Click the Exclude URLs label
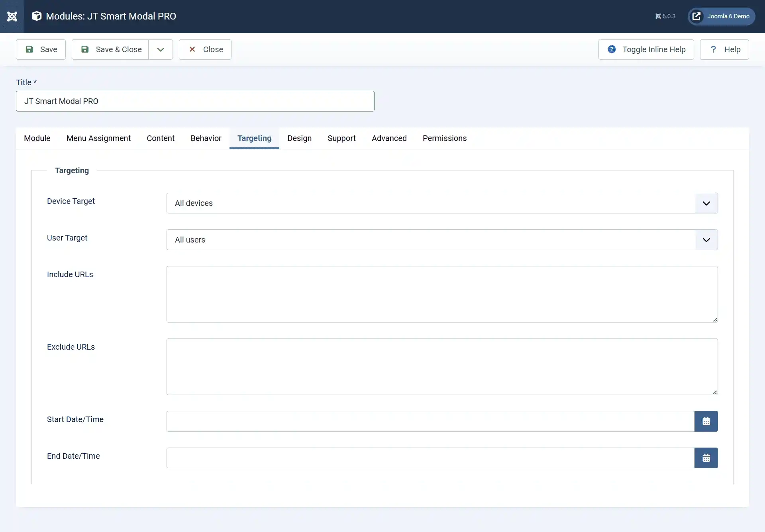765x532 pixels. point(71,347)
